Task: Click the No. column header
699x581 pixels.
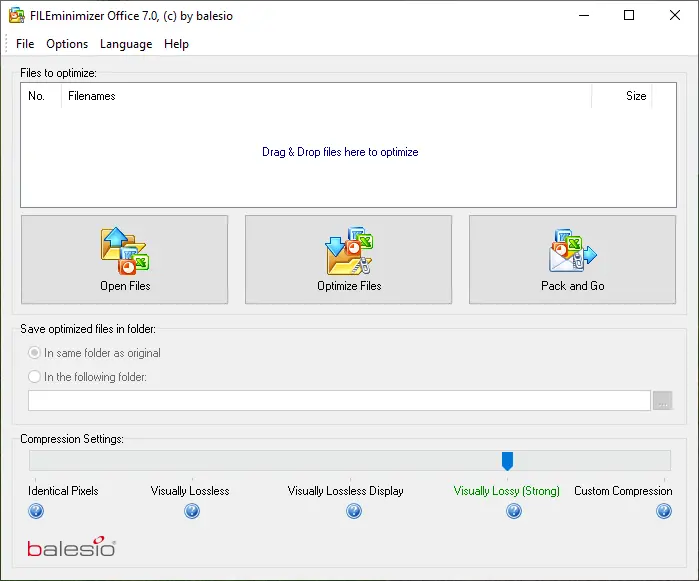Action: tap(41, 96)
